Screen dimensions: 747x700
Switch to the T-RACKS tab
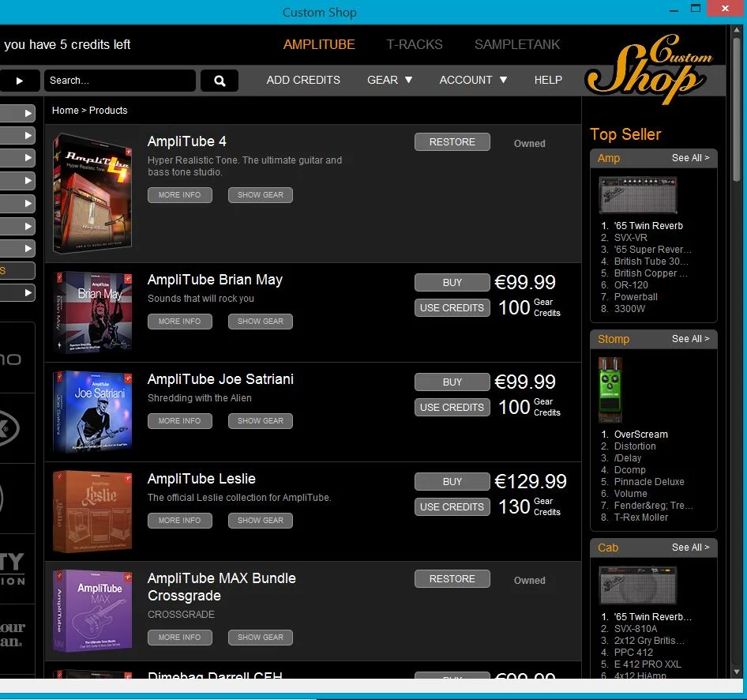tap(415, 44)
